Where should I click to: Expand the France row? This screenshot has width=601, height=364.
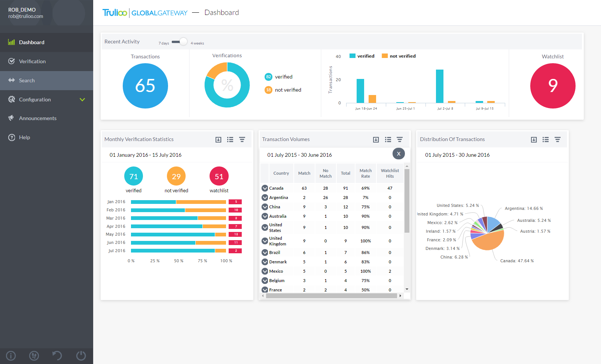265,290
